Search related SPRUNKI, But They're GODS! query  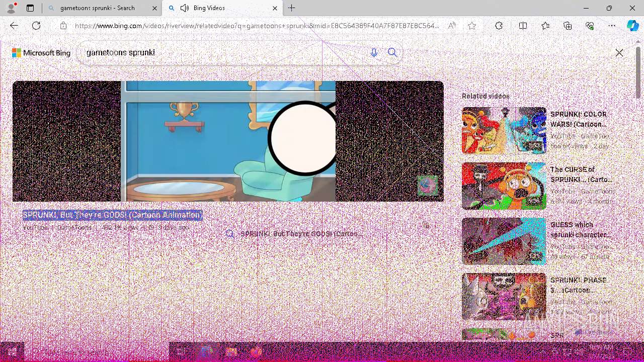[294, 234]
